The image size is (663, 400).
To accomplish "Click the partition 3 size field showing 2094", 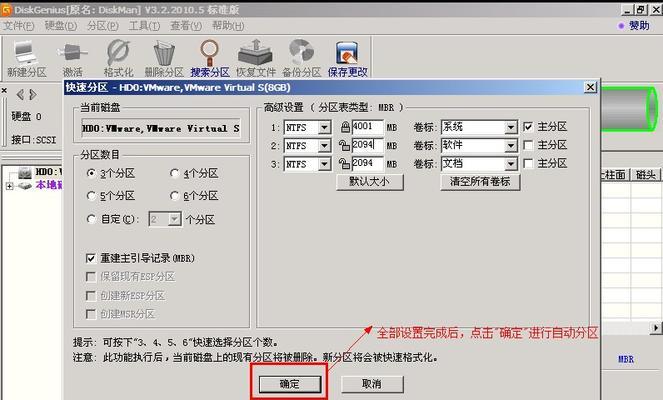I will [367, 164].
